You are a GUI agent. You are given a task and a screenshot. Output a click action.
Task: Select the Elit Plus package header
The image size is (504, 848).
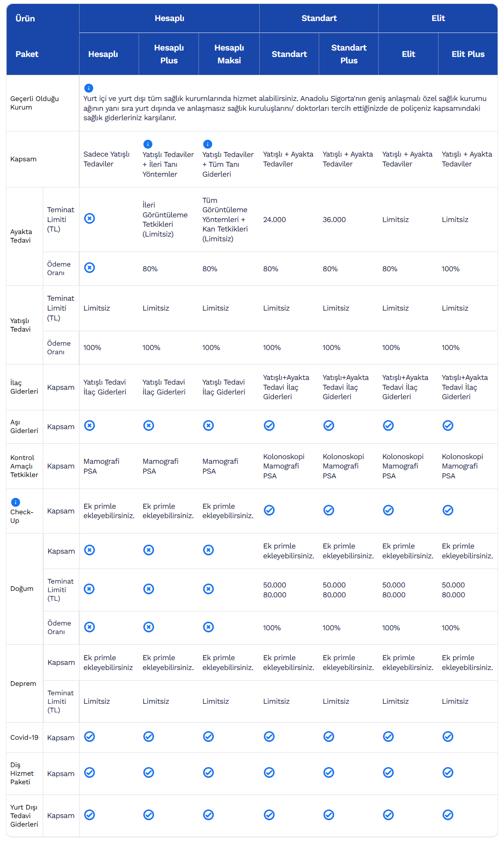point(468,54)
